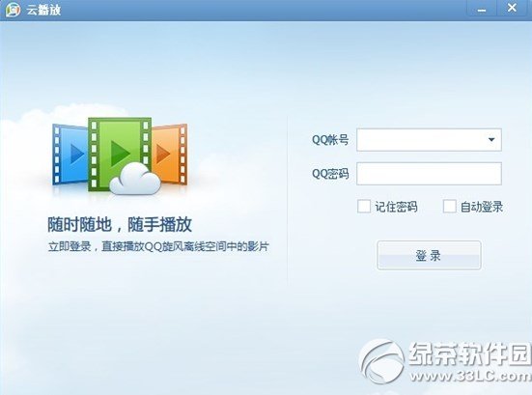Enable the 自动登录 checkbox
Screen dimensions: 532x395
[x=449, y=207]
